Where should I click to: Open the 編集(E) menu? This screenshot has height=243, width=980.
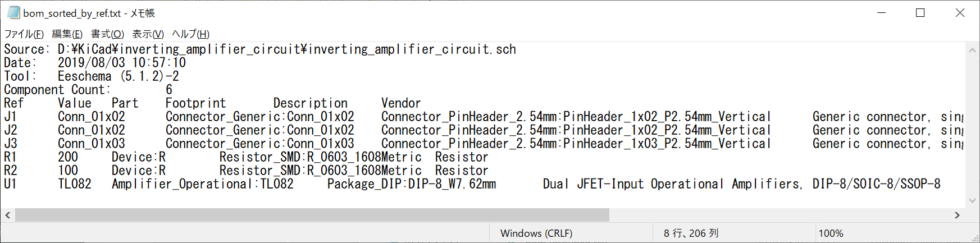click(67, 34)
